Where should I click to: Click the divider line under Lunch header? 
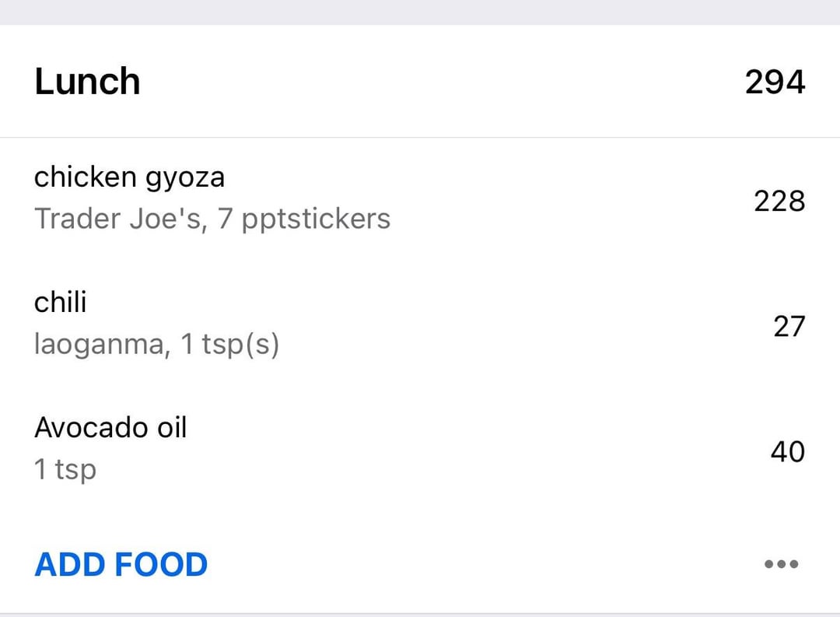pyautogui.click(x=420, y=137)
